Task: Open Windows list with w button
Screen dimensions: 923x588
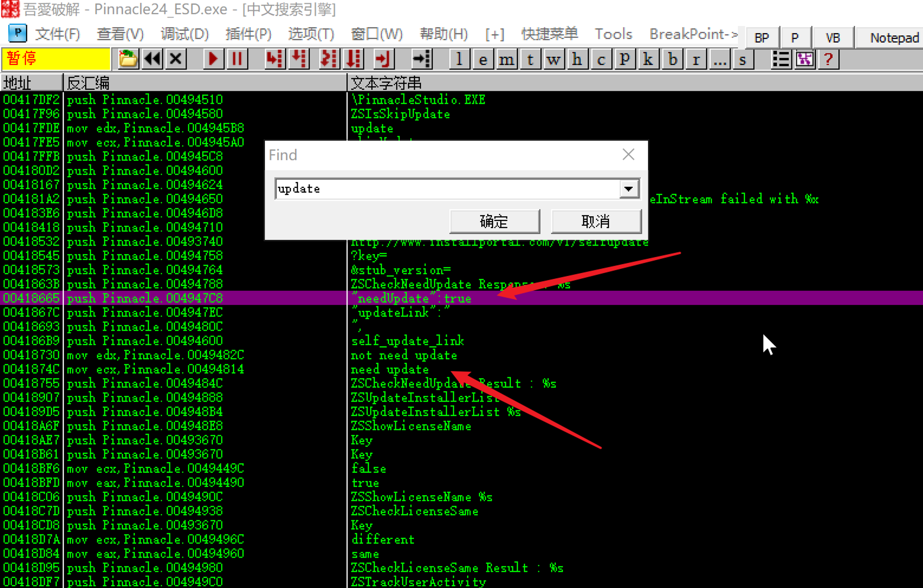Action: (x=553, y=59)
